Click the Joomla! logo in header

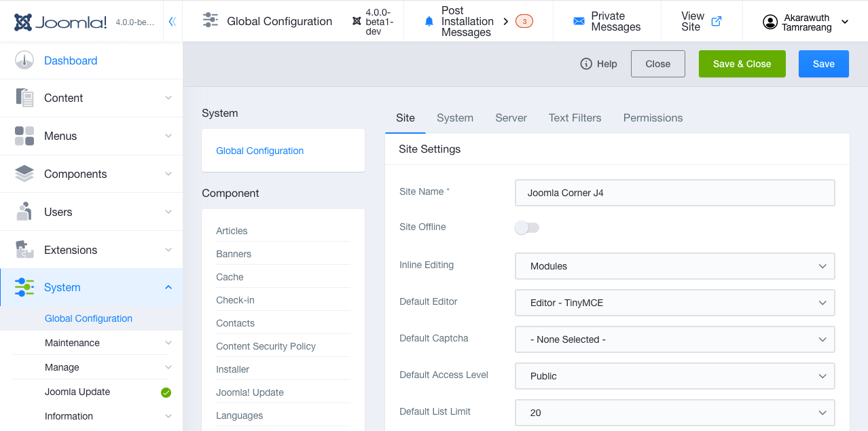(x=60, y=22)
